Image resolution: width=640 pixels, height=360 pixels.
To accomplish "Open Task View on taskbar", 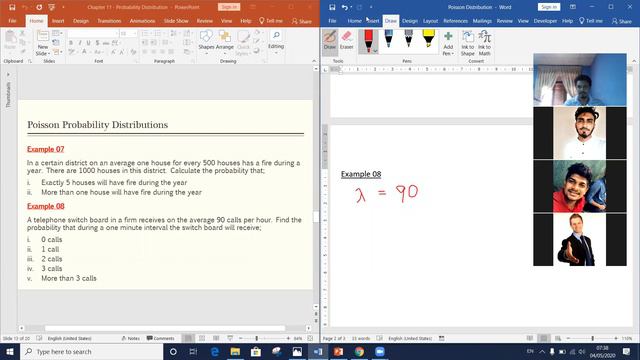I will tap(193, 351).
